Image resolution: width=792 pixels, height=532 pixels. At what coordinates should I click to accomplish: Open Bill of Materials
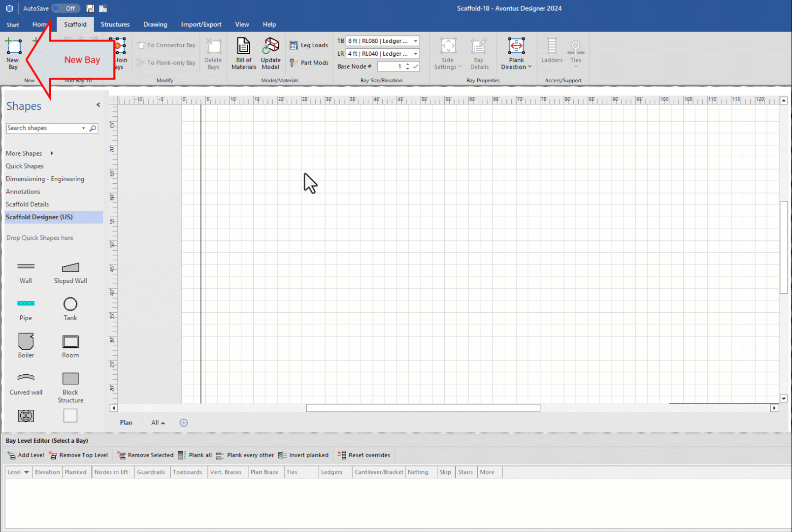(243, 53)
